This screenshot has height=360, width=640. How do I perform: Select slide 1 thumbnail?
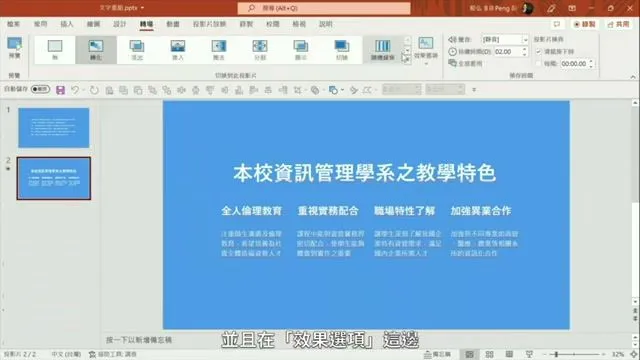pos(53,128)
